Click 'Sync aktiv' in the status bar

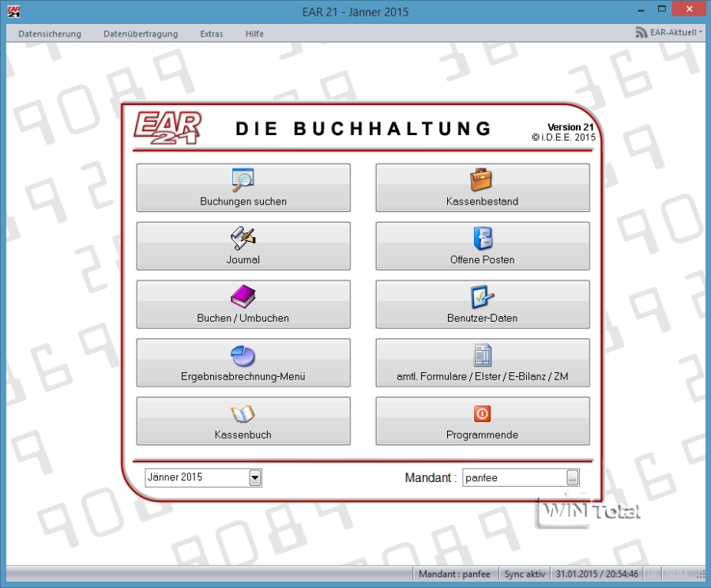click(x=525, y=574)
